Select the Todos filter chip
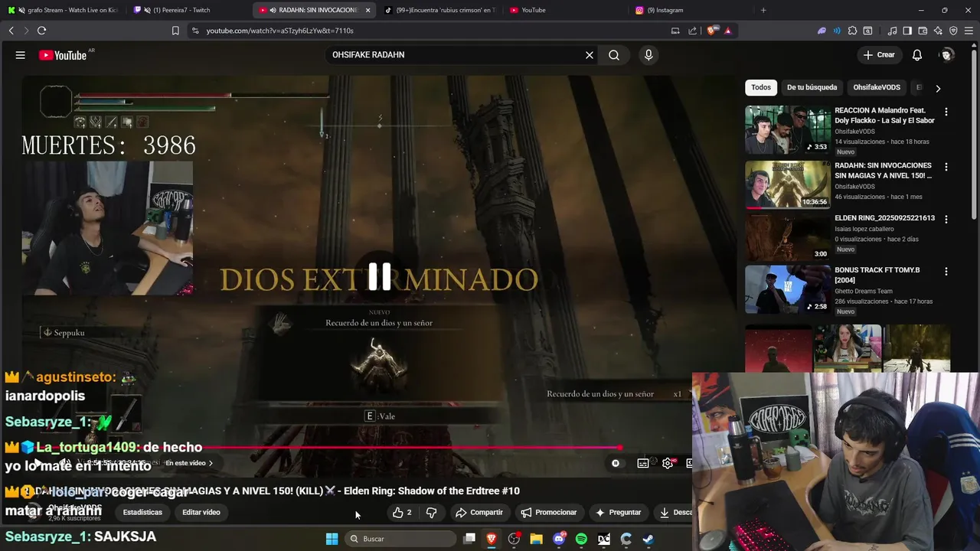Screen dimensions: 980x551 [x=761, y=87]
